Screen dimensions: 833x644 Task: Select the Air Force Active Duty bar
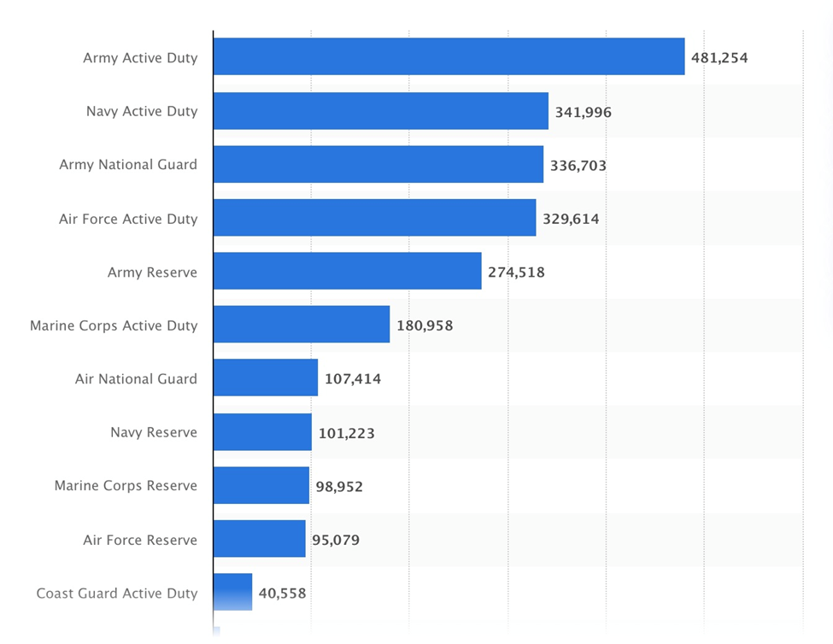(374, 218)
